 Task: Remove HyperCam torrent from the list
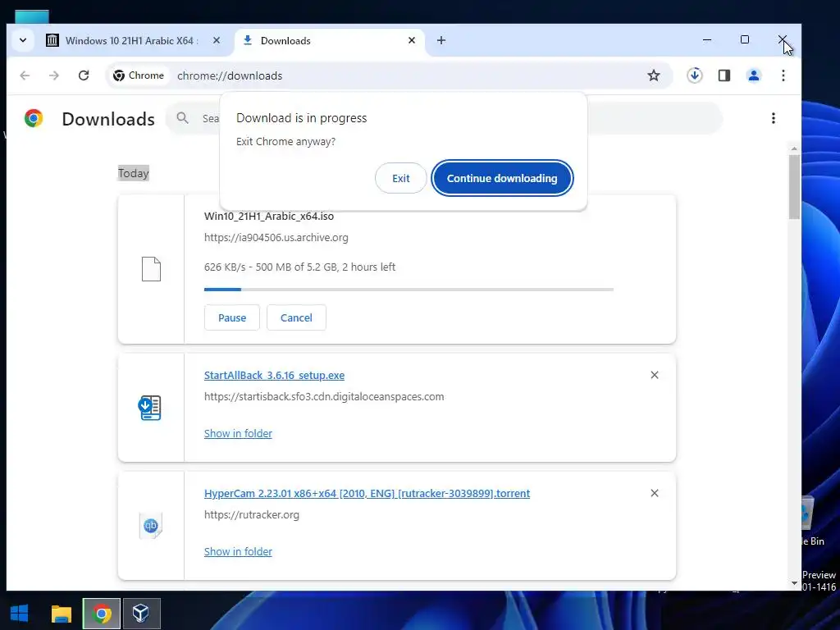654,493
